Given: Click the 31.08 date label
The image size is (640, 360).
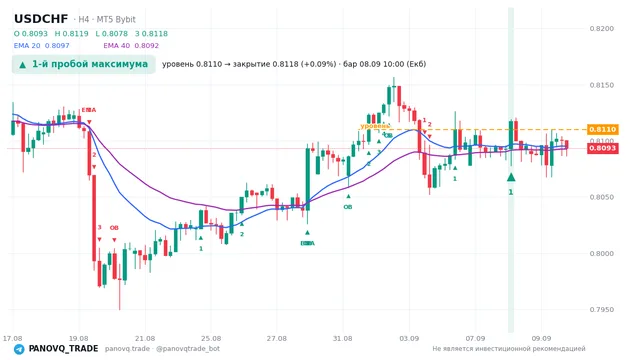Looking at the screenshot, I should [342, 338].
